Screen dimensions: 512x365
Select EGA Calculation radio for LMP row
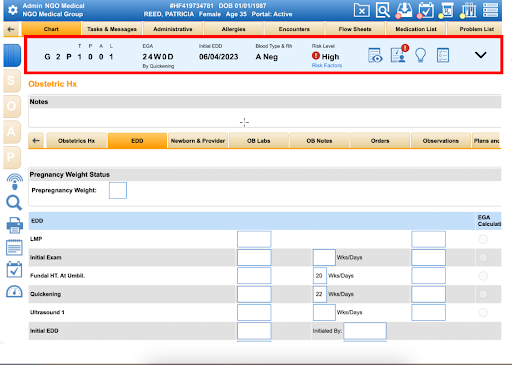coord(483,239)
